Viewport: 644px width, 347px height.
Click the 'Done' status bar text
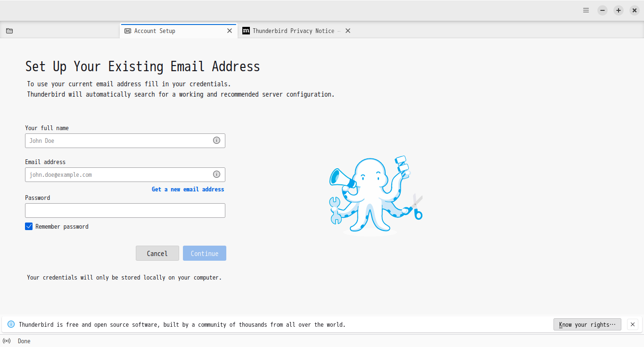pyautogui.click(x=24, y=341)
